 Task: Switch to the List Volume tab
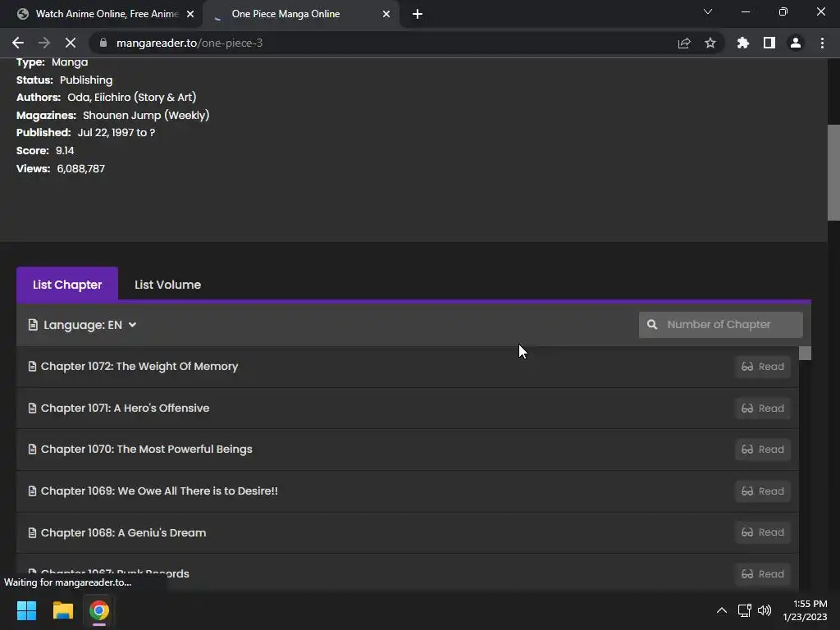167,285
